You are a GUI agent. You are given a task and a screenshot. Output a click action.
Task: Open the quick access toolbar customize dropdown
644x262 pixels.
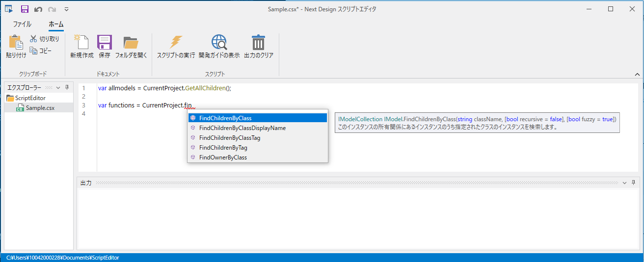(66, 9)
